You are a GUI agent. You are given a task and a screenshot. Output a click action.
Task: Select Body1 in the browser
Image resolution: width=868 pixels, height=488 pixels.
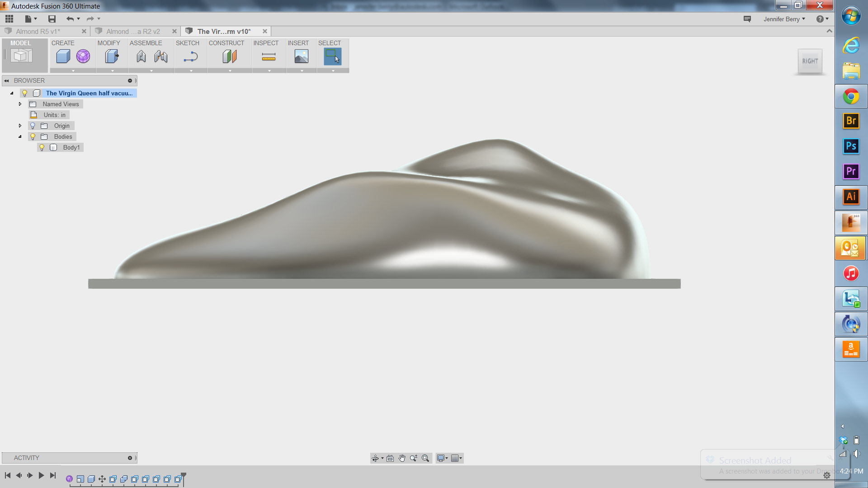[71, 147]
